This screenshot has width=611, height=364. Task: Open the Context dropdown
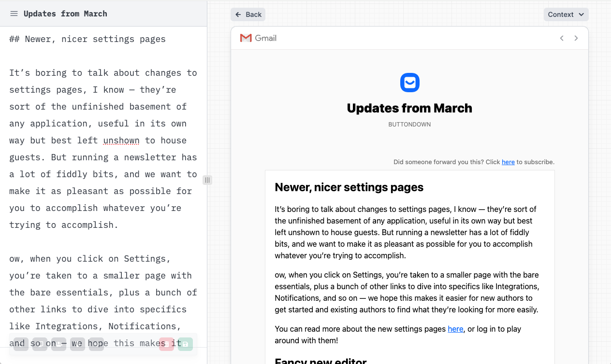566,14
